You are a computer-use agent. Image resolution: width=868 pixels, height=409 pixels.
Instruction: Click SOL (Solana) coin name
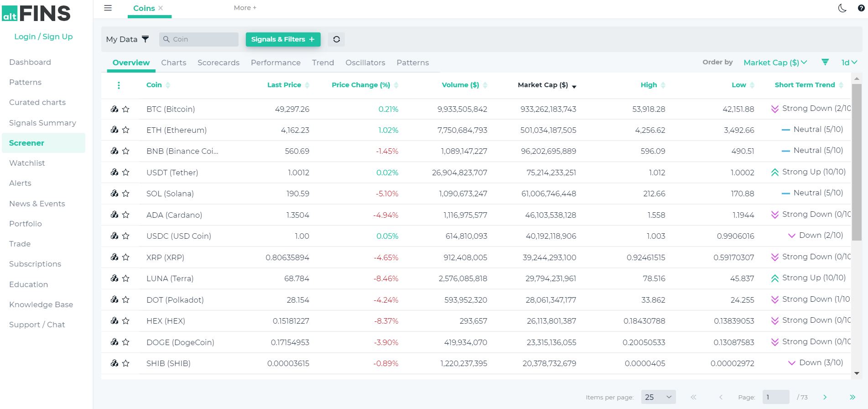[x=170, y=194]
